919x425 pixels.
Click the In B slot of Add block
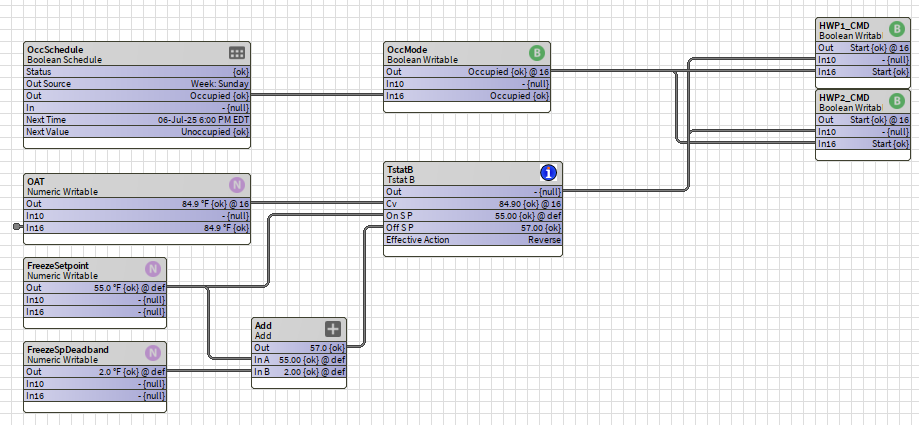300,372
